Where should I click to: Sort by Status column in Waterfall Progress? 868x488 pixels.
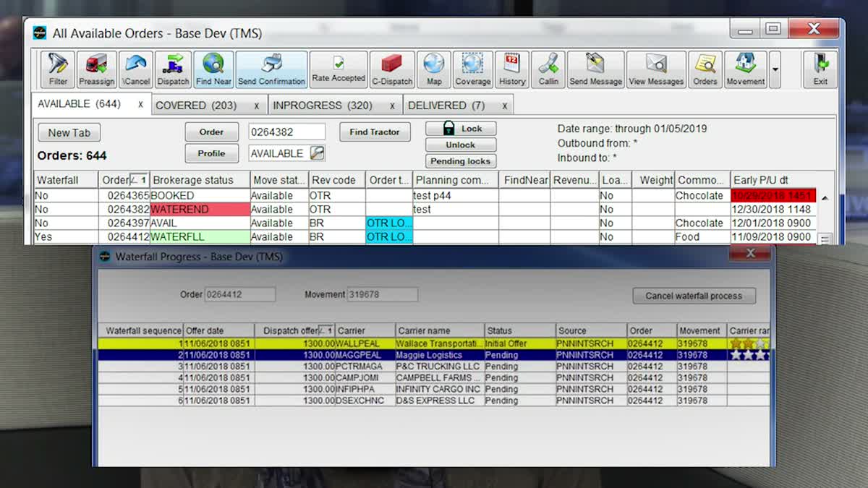coord(520,330)
